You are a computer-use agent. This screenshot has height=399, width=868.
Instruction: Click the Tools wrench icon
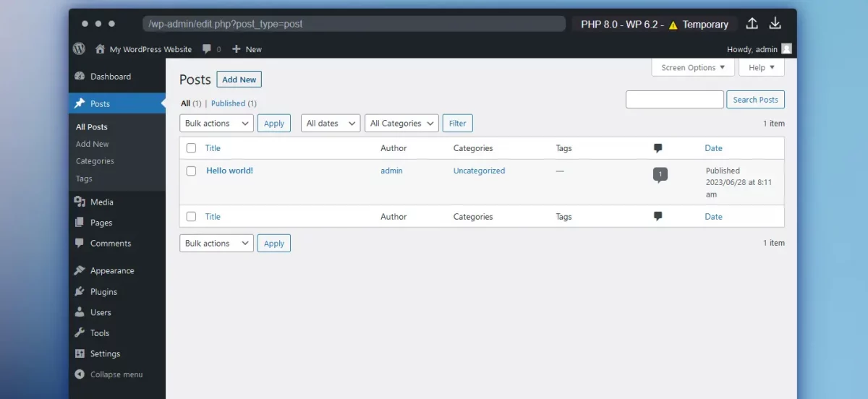coord(80,333)
